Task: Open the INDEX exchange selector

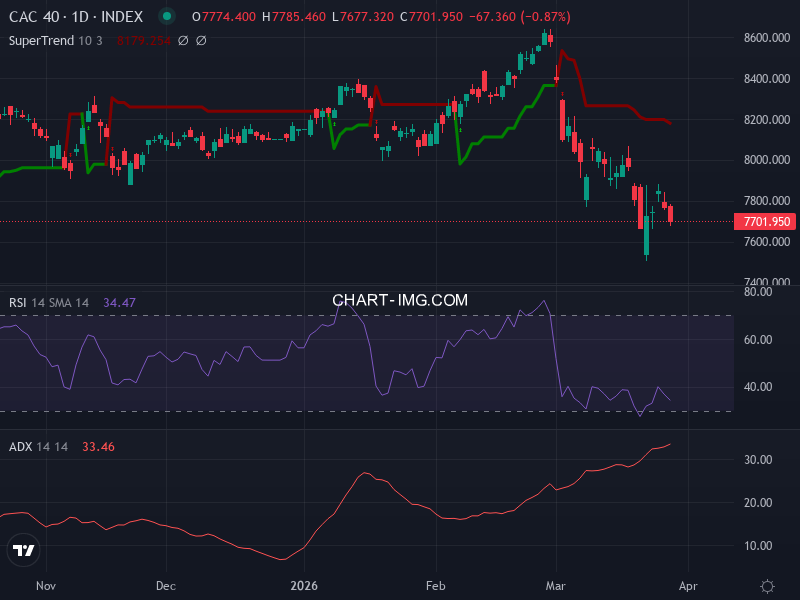Action: [120, 16]
